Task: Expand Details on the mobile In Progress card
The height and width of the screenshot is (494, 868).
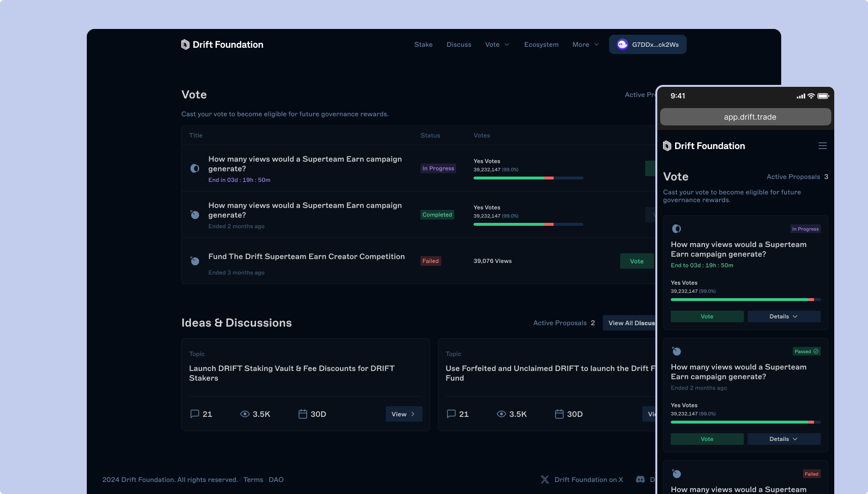Action: pyautogui.click(x=784, y=316)
